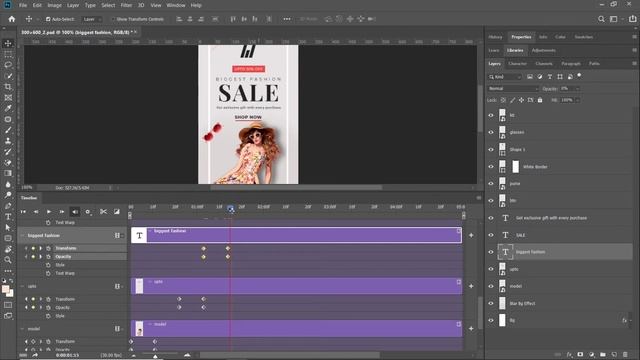The height and width of the screenshot is (360, 640).
Task: Switch to the Adjustments tab
Action: [x=543, y=51]
